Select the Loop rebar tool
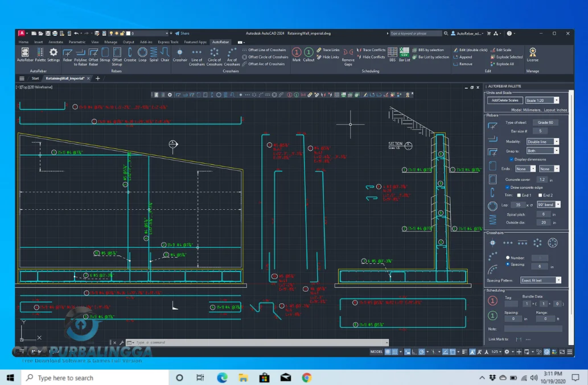This screenshot has height=385, width=588. (142, 55)
